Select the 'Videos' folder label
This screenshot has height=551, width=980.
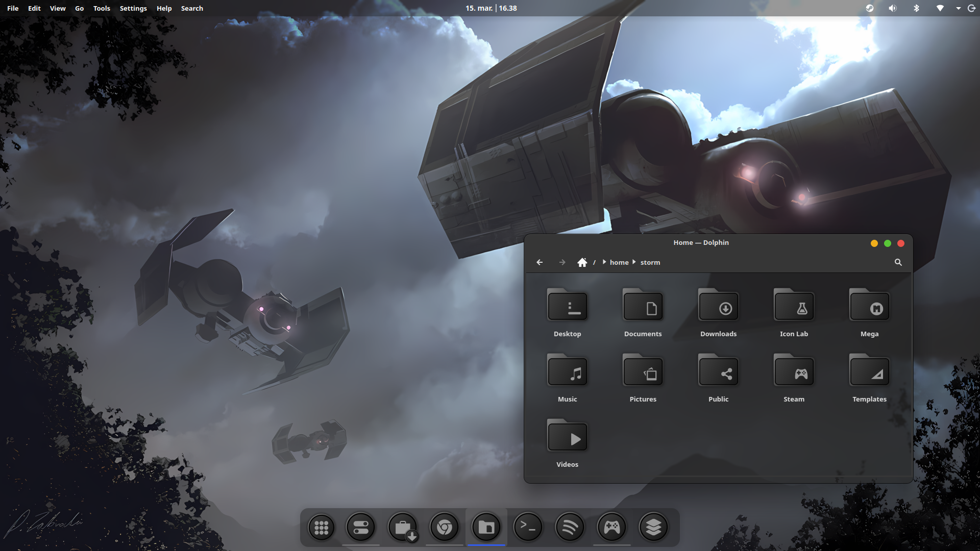tap(567, 464)
